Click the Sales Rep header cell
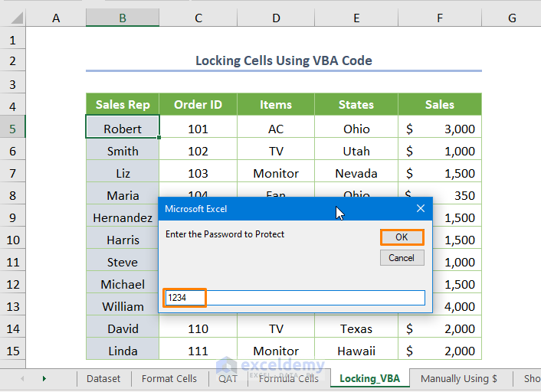 point(123,105)
